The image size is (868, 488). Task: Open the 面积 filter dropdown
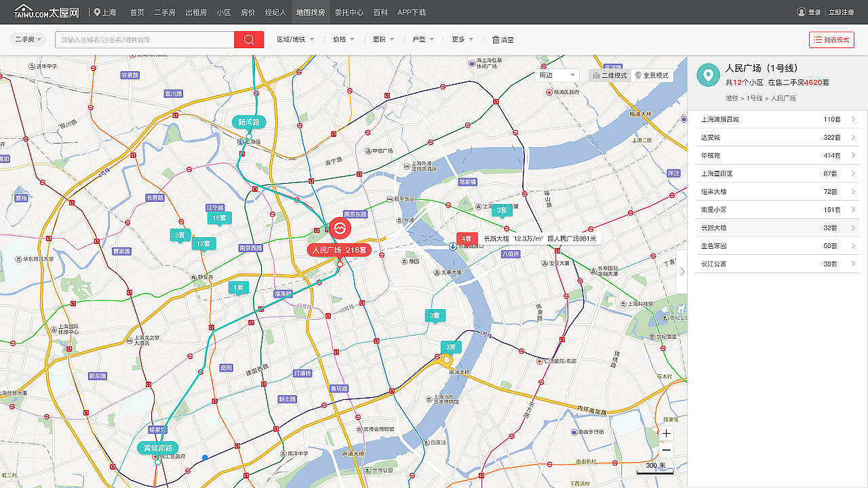coord(384,40)
